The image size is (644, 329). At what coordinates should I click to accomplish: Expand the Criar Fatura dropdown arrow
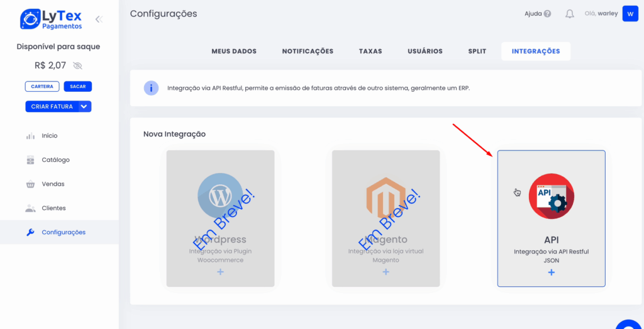click(x=85, y=107)
